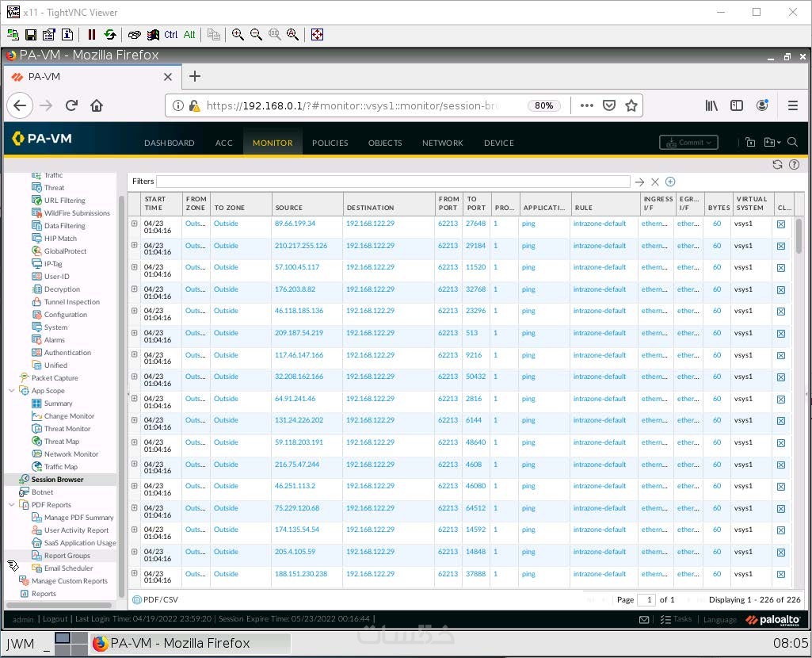The width and height of the screenshot is (812, 658).
Task: Click Firefox home button
Action: (97, 105)
